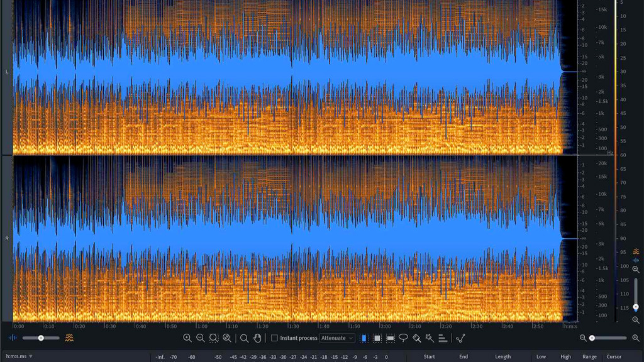Click the High column label
The image size is (644, 362).
[x=565, y=357]
